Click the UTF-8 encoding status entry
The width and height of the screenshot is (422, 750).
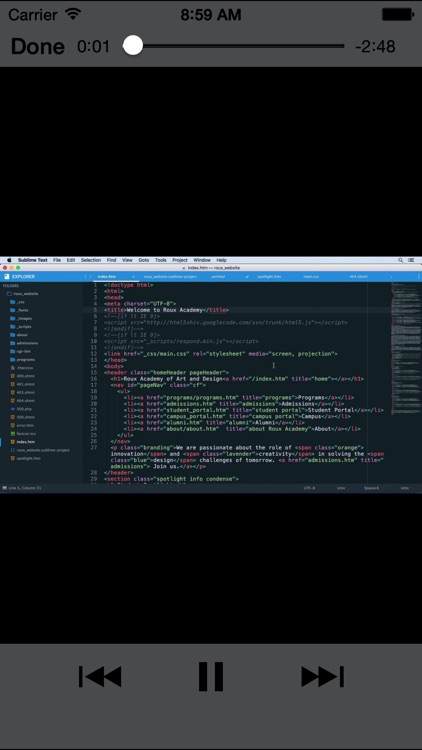(310, 488)
